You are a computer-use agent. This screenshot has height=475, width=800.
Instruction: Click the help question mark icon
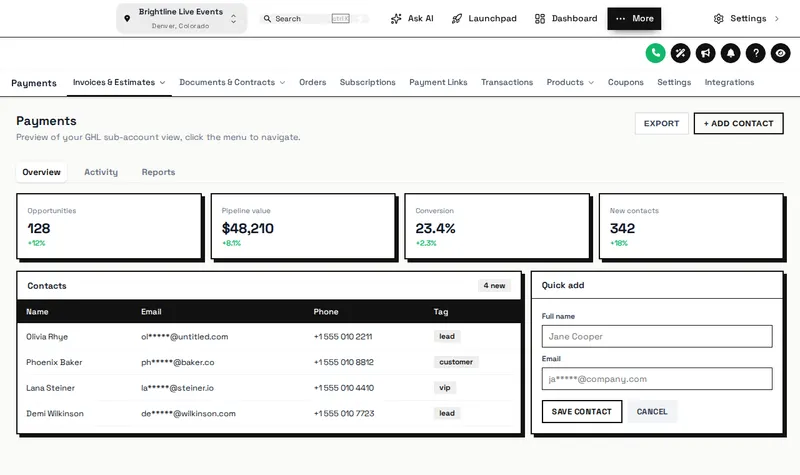tap(755, 53)
